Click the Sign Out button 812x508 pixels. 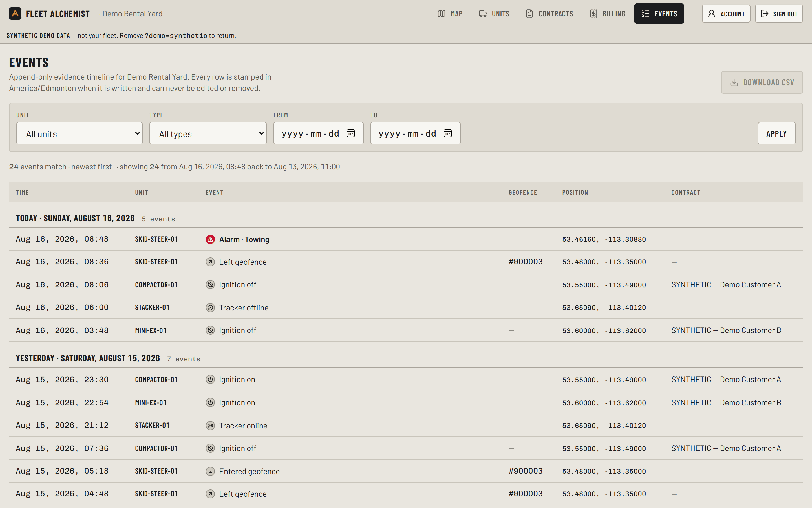pyautogui.click(x=779, y=14)
